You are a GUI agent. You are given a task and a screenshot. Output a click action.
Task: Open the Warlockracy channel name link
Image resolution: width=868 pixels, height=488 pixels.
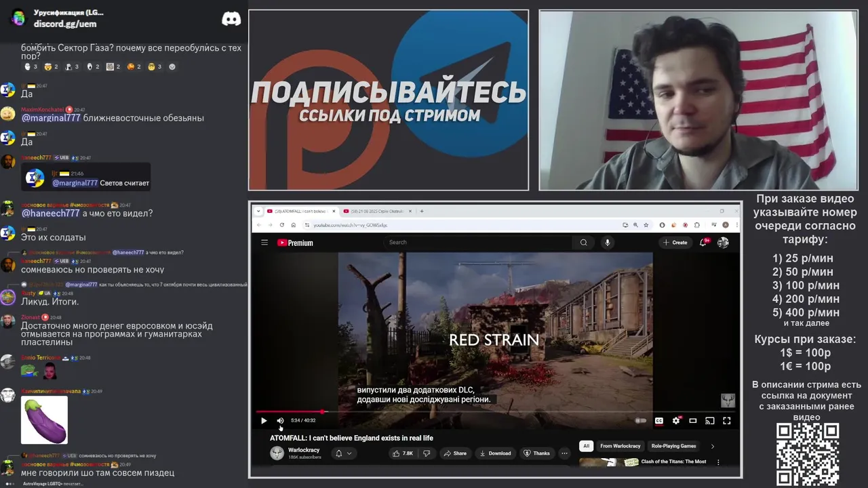coord(304,450)
